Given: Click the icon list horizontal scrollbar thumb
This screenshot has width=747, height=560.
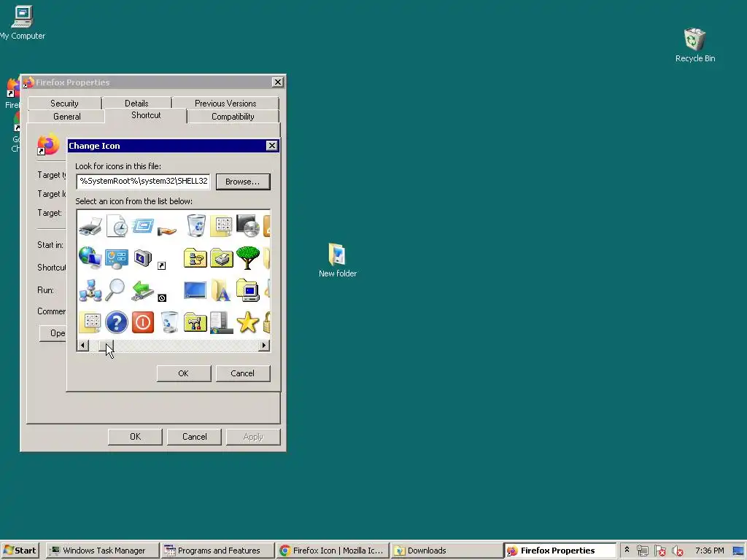Looking at the screenshot, I should (x=106, y=345).
